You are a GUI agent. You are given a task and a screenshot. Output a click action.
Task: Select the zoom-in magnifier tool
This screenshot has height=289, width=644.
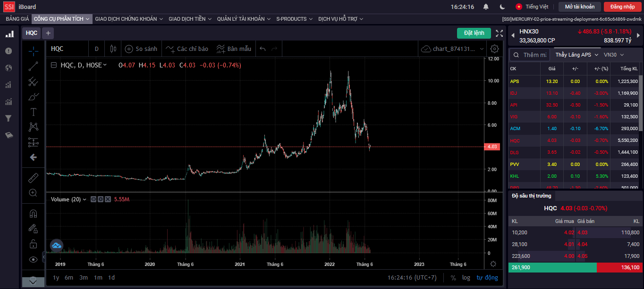click(33, 193)
